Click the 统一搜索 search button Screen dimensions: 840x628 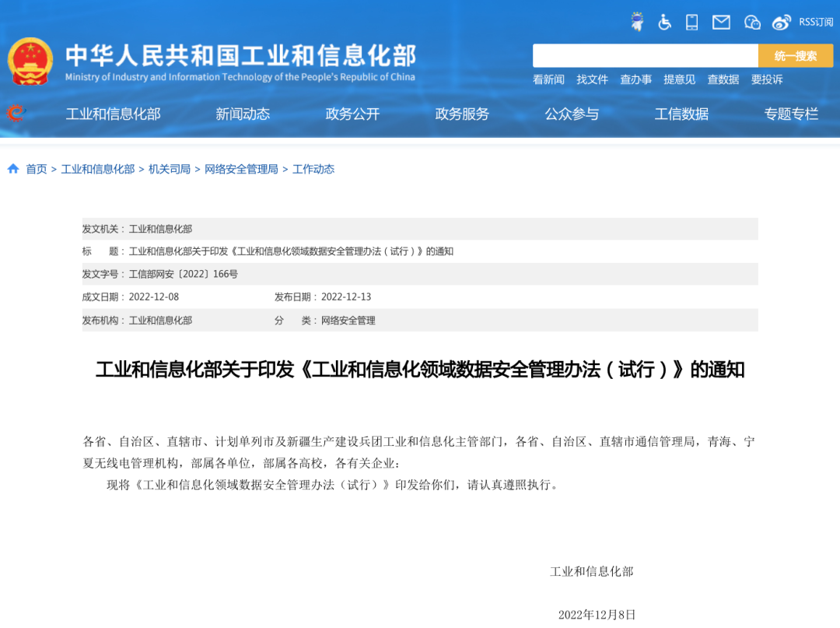(796, 55)
